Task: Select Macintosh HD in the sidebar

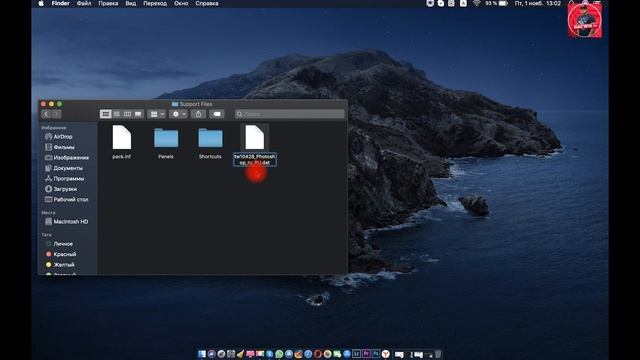Action: (x=71, y=222)
